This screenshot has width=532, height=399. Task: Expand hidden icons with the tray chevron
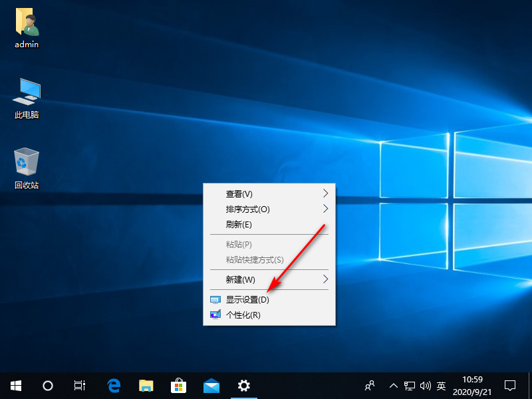tap(394, 386)
